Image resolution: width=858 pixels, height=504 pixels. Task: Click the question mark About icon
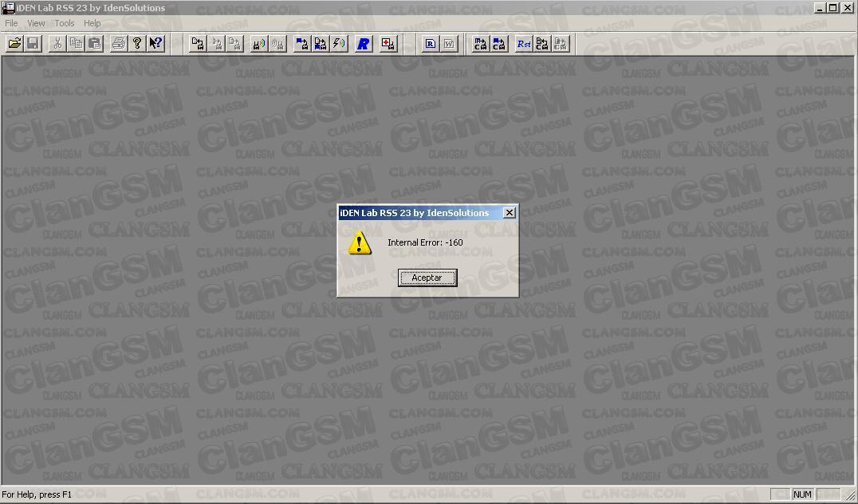(x=137, y=44)
